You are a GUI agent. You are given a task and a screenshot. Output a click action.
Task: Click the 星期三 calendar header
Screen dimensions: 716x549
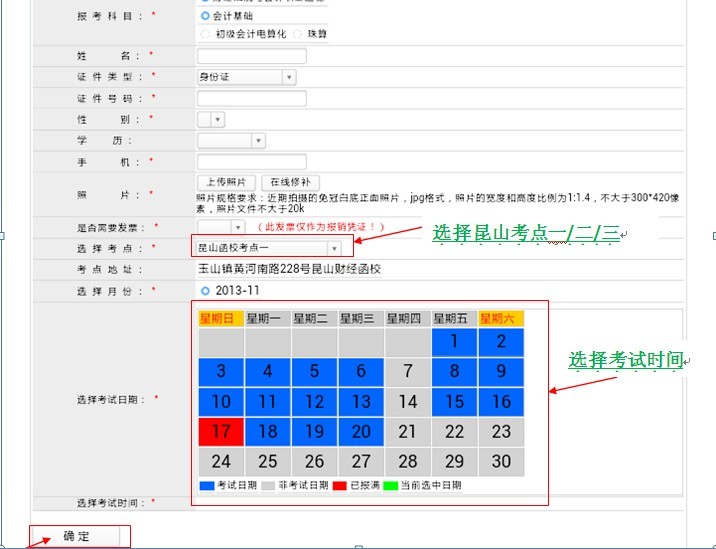[x=361, y=318]
